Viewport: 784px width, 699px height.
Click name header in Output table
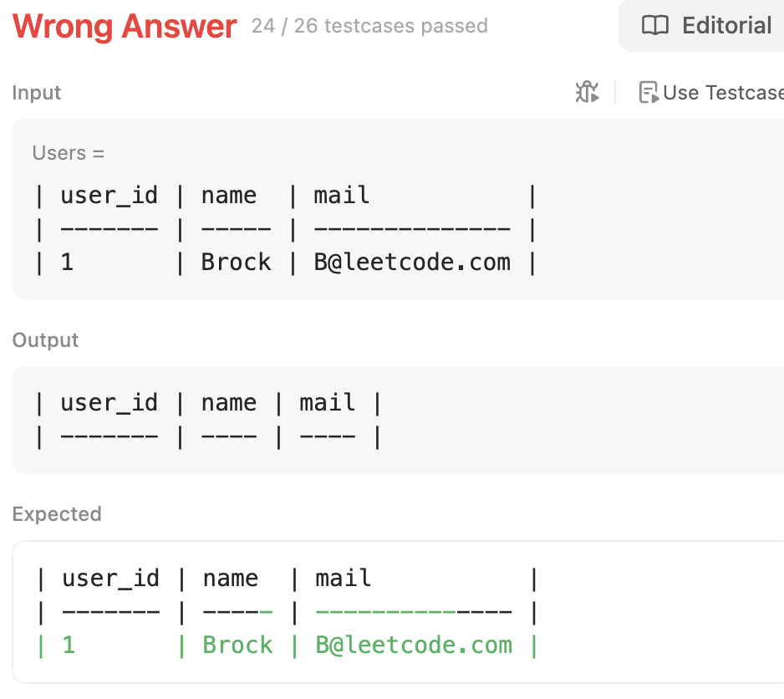[x=229, y=402]
